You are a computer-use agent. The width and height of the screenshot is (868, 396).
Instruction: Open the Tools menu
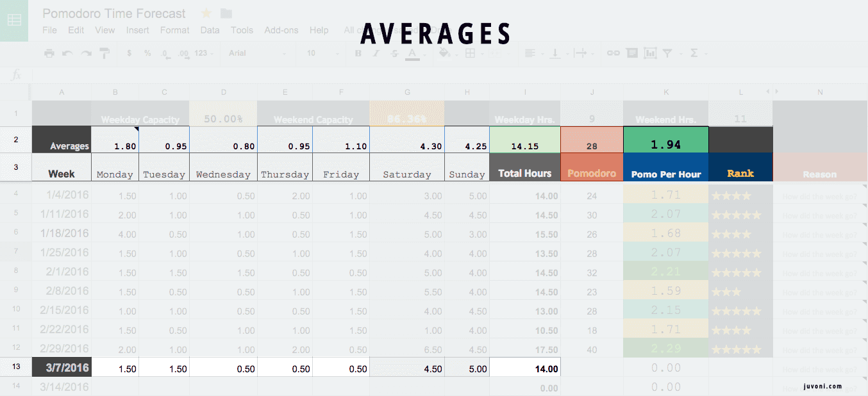(242, 30)
